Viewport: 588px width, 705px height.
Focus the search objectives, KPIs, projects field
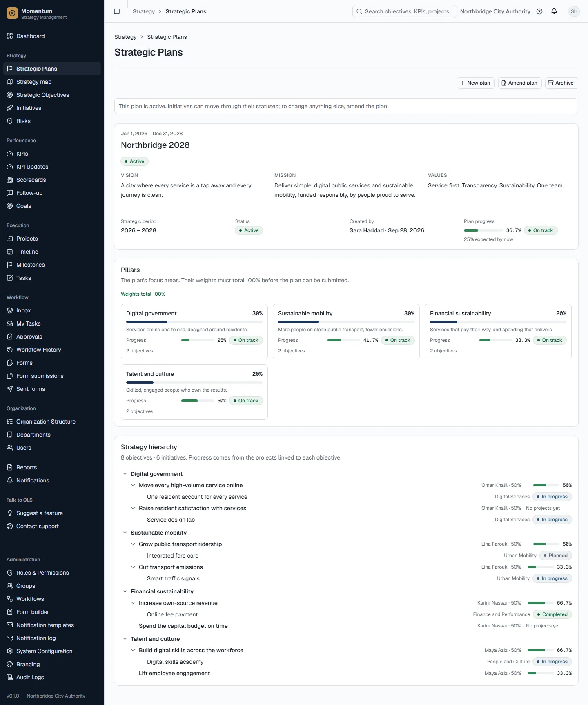[x=404, y=11]
